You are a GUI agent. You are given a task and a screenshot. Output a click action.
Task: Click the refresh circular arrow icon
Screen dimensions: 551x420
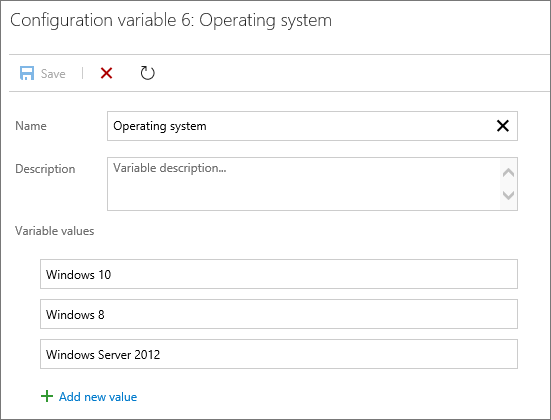click(147, 73)
